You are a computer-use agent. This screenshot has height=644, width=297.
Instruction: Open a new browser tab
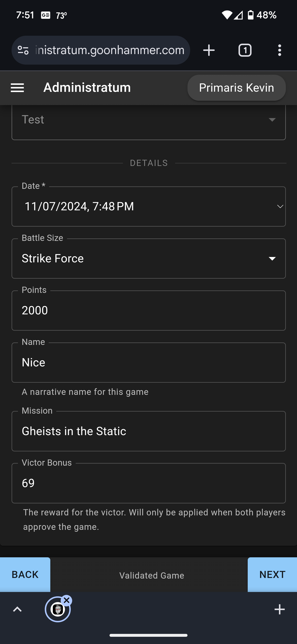pyautogui.click(x=209, y=50)
